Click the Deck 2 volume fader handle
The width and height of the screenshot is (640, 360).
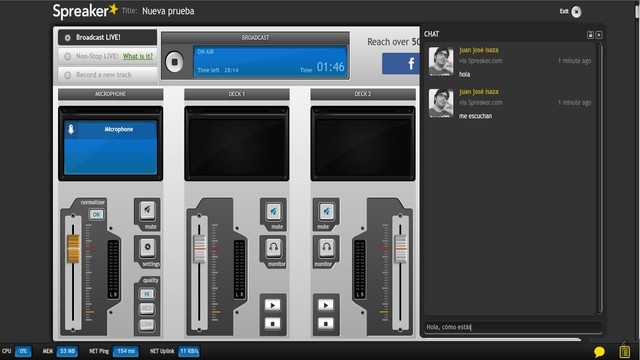400,249
